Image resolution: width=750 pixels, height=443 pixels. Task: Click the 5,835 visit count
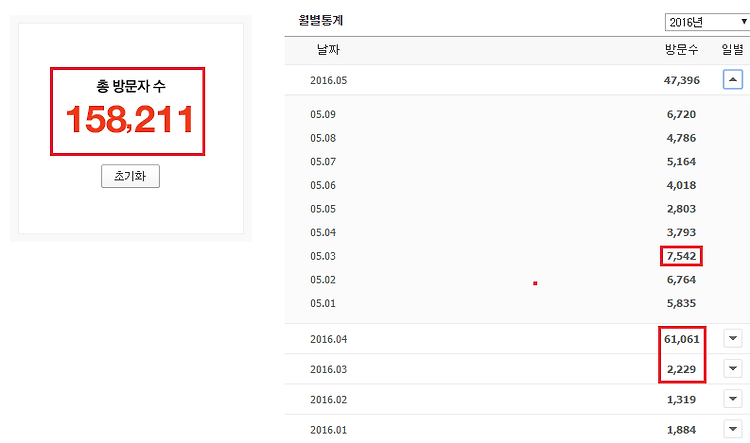pos(682,303)
